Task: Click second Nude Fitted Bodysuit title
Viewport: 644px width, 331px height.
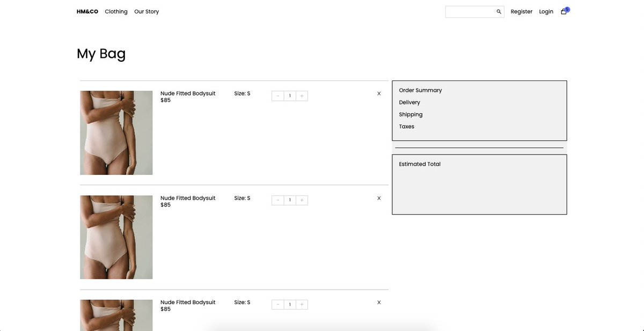Action: (188, 198)
